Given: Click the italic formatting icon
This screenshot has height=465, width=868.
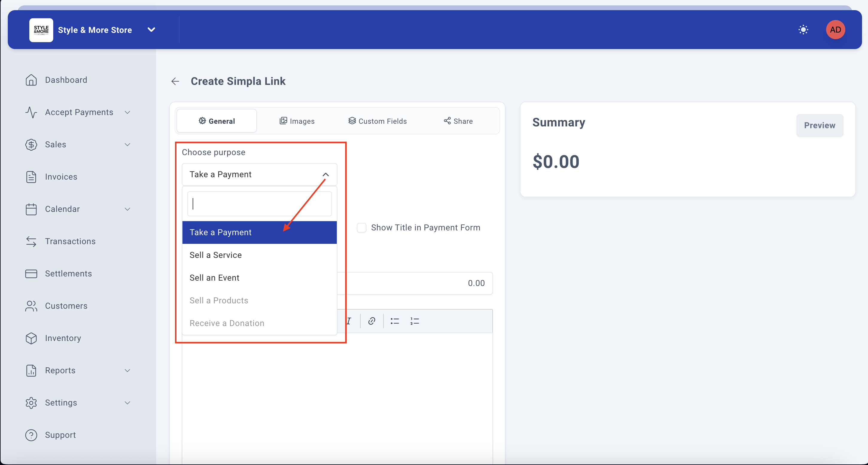Looking at the screenshot, I should [x=349, y=321].
